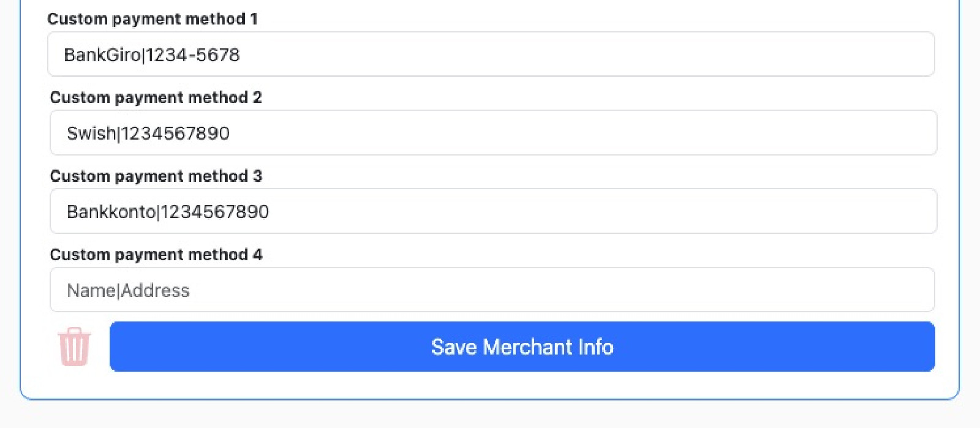Click the 'Custom payment method 4' label
Image resolution: width=980 pixels, height=428 pixels.
point(156,254)
